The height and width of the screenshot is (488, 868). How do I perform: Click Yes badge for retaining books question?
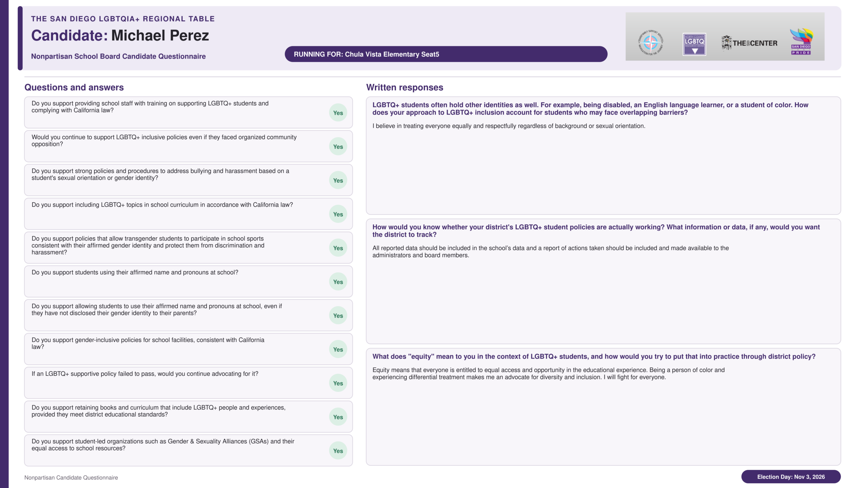click(x=338, y=417)
